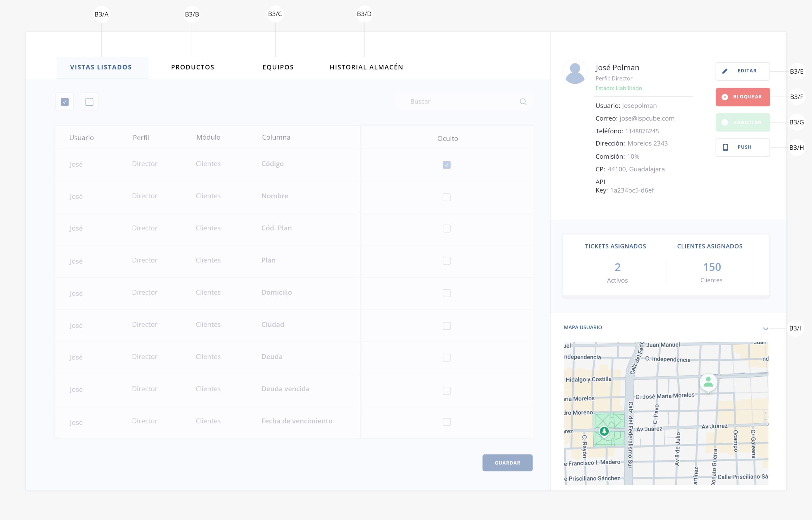Open the Equipos tab

(x=278, y=67)
